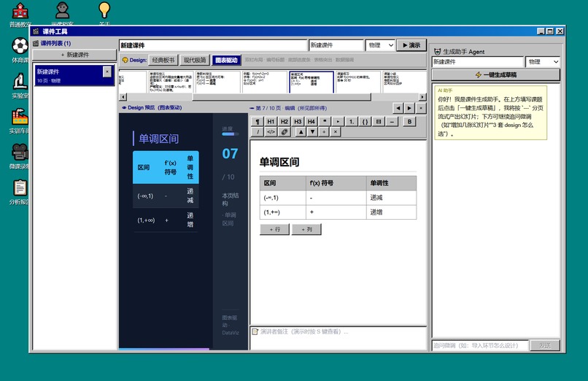Click the 递减 cell in the editor table
The width and height of the screenshot is (588, 381).
point(391,198)
